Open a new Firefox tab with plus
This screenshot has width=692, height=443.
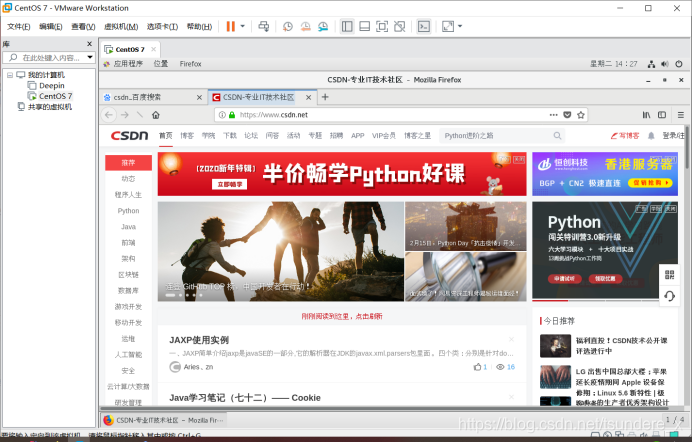[325, 97]
